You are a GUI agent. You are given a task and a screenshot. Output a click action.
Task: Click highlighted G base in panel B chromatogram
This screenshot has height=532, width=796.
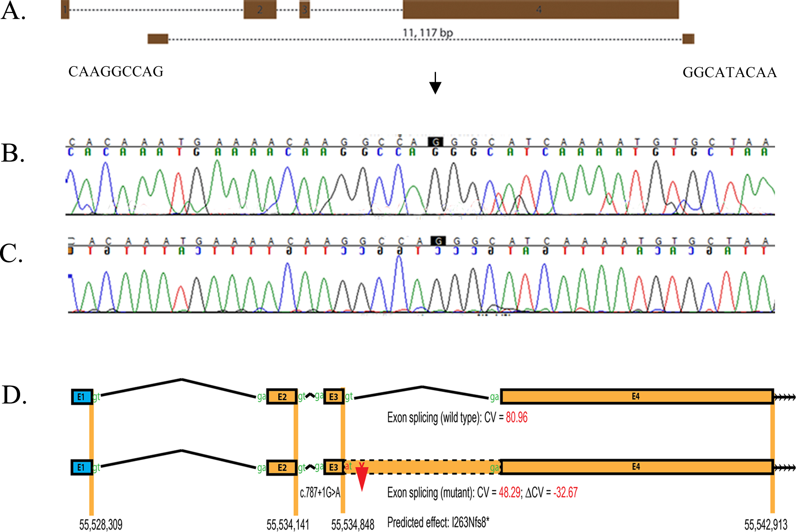tap(436, 142)
